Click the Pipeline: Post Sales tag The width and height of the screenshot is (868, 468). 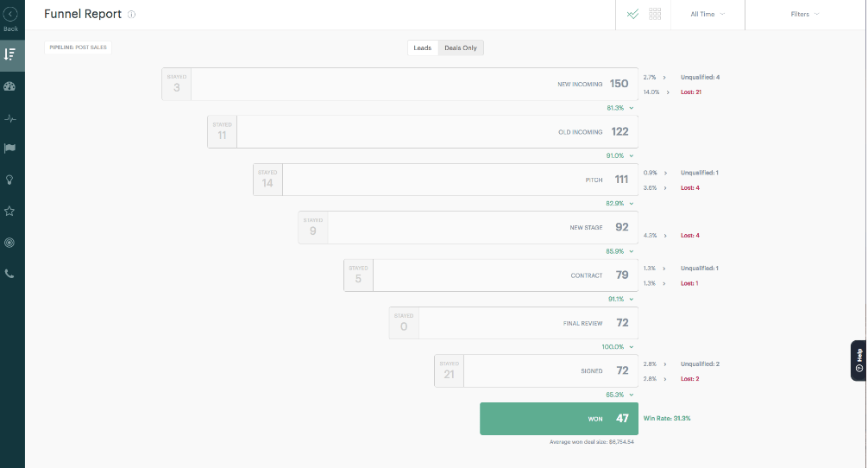coord(78,47)
